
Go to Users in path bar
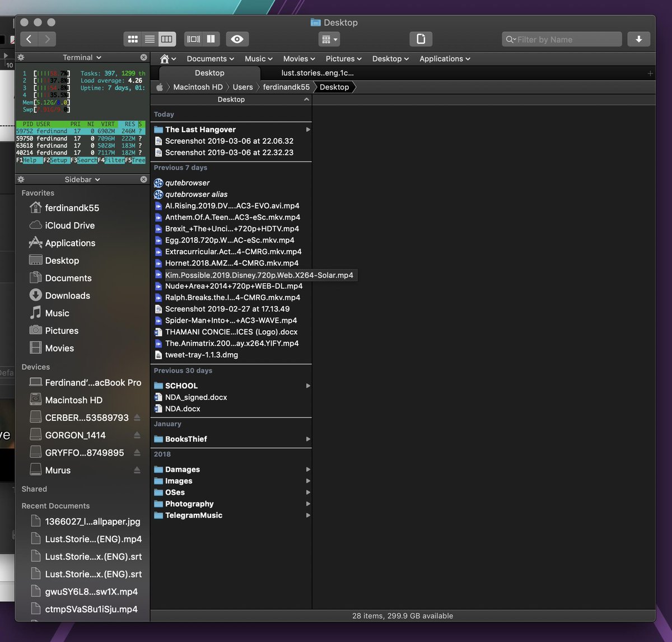pyautogui.click(x=242, y=87)
